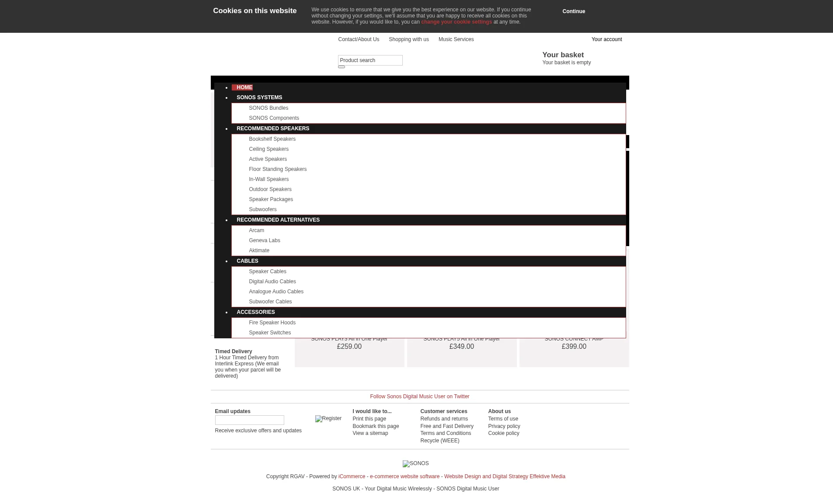833x504 pixels.
Task: Open View a sitemap link
Action: point(370,433)
